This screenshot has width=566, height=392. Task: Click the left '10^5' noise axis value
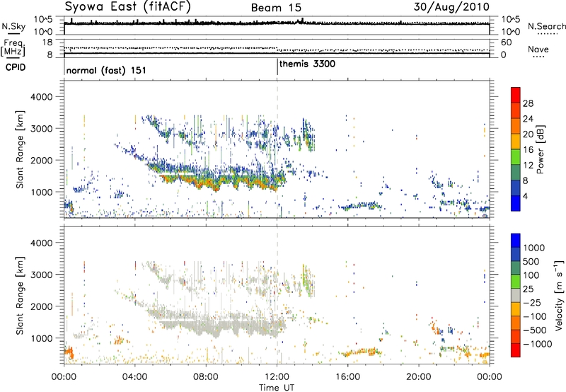click(43, 20)
